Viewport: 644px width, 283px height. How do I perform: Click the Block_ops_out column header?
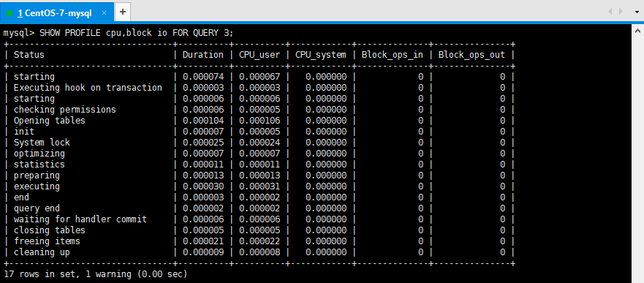click(471, 55)
